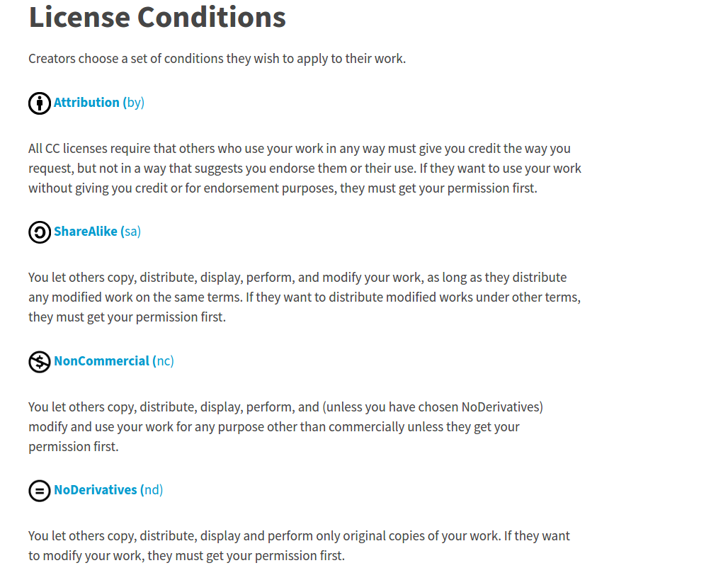Click the License Conditions heading
This screenshot has width=728, height=580.
pyautogui.click(x=157, y=17)
